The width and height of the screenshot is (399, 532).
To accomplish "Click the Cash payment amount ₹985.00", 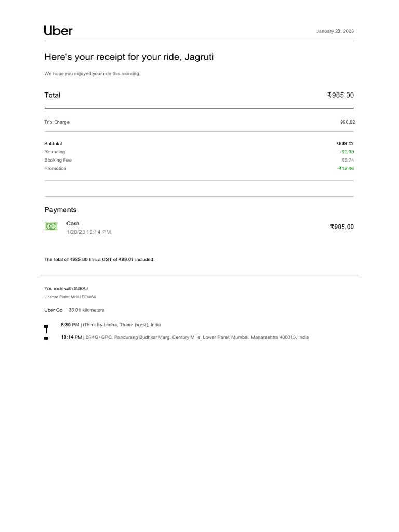I will (341, 227).
